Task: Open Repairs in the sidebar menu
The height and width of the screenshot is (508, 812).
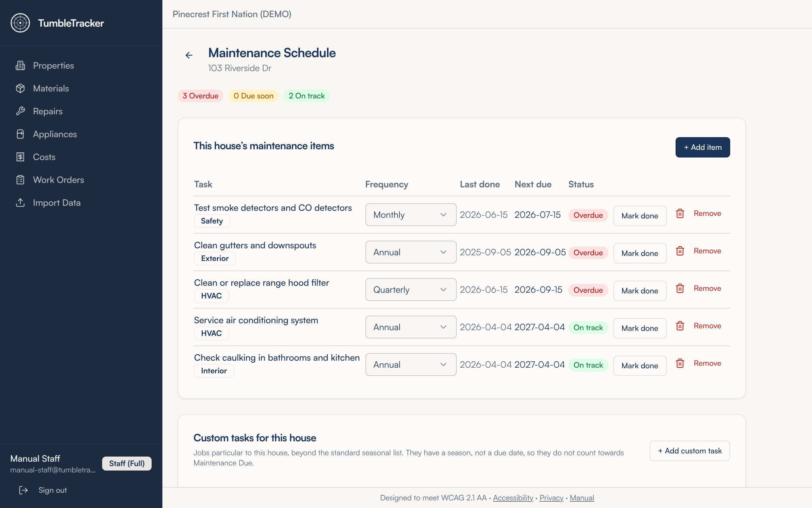Action: click(x=81, y=111)
